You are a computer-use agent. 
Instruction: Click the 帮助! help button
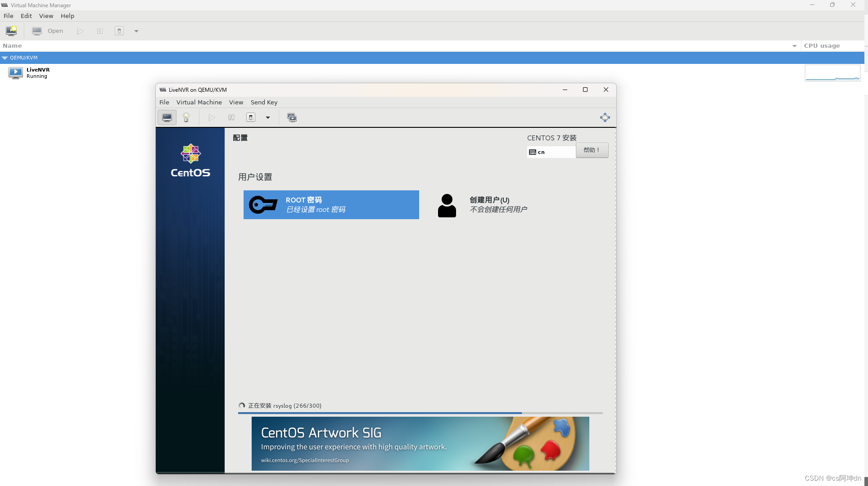coord(592,150)
